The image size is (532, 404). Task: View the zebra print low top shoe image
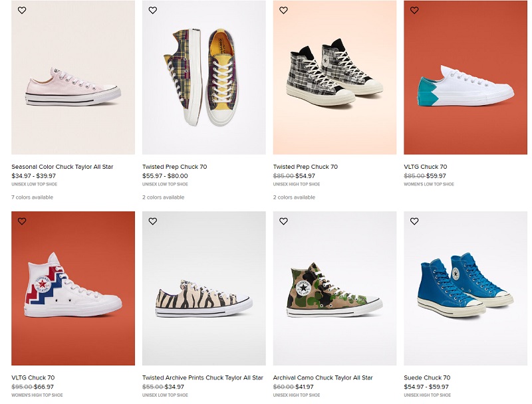[204, 288]
